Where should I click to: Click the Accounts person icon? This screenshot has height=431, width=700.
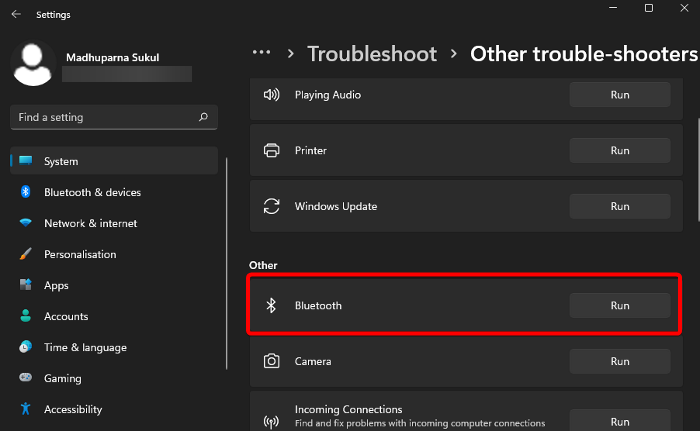point(25,316)
